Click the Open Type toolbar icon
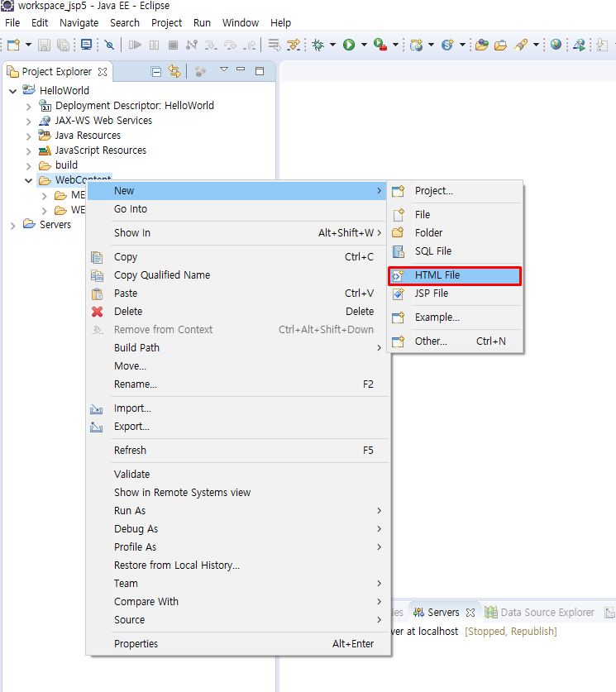Viewport: 616px width, 692px height. point(482,45)
